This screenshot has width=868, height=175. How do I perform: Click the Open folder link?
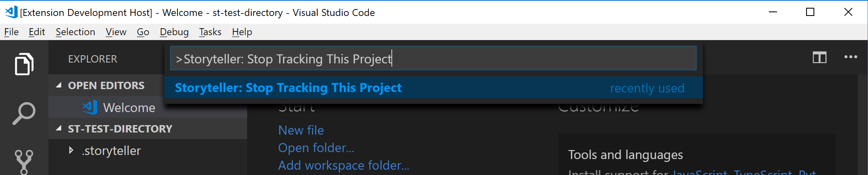coord(316,148)
